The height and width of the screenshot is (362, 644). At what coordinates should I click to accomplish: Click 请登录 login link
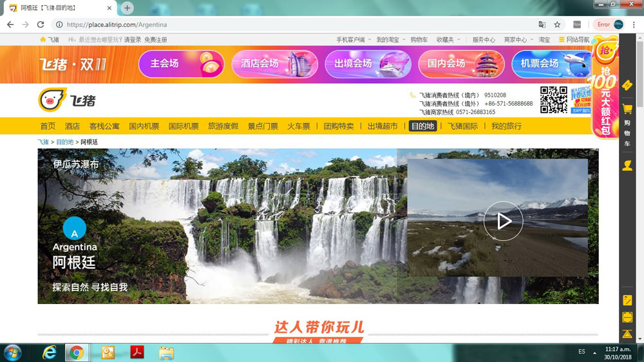pyautogui.click(x=133, y=40)
